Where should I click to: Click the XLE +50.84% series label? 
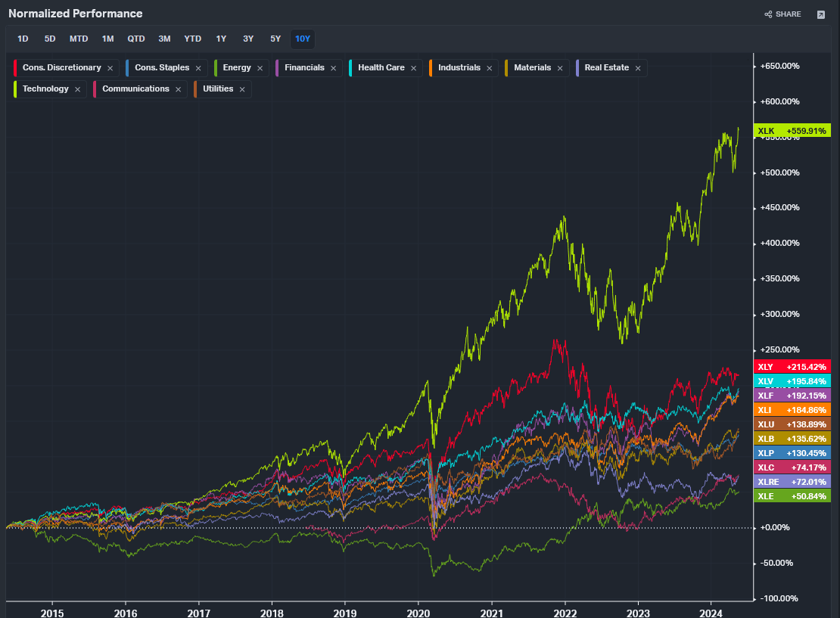click(791, 496)
